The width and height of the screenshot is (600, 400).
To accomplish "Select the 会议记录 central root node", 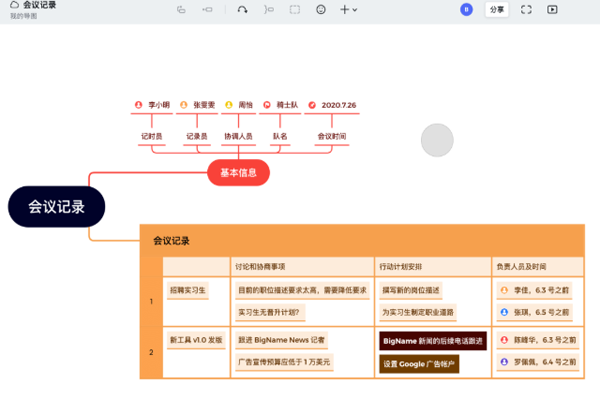I will (x=56, y=207).
